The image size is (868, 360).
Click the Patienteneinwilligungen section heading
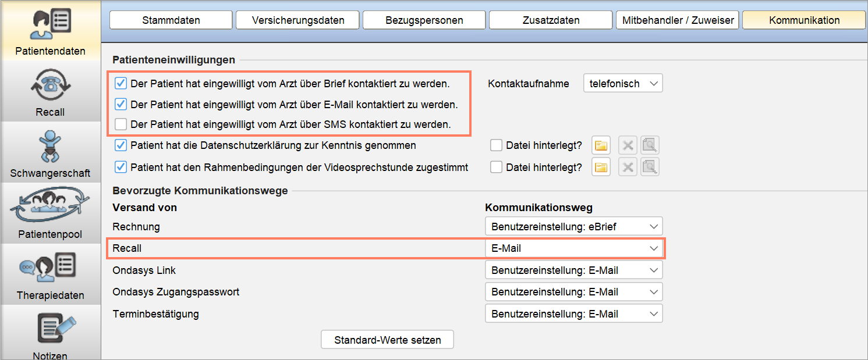click(x=173, y=60)
